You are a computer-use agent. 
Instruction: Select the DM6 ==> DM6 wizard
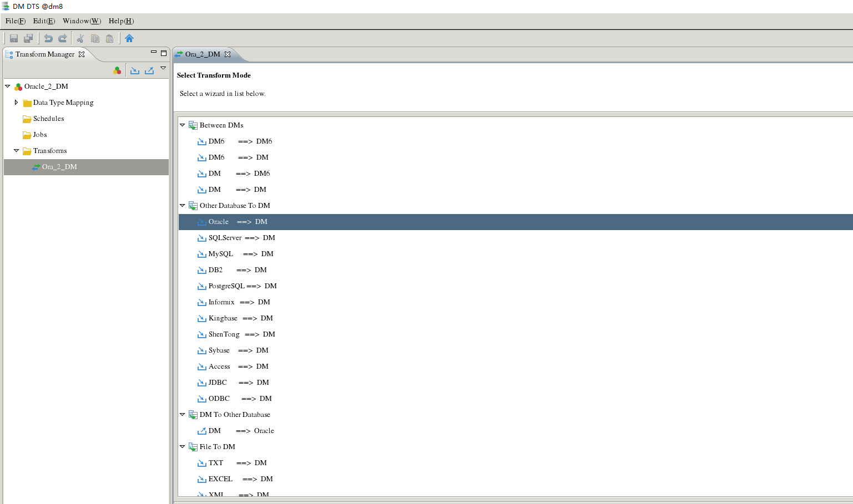[x=240, y=141]
